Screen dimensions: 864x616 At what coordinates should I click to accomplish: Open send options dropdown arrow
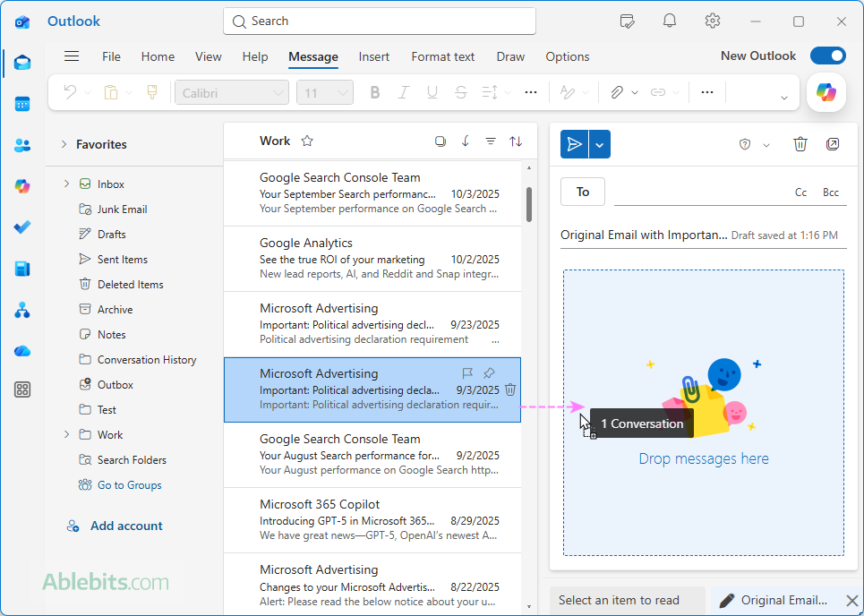[600, 144]
